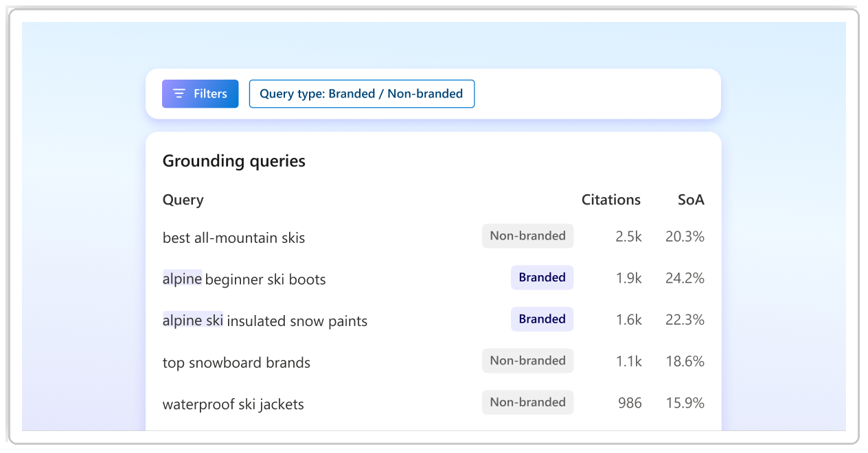Select the query best all-mountain skis
Viewport: 868px width, 453px height.
(233, 238)
